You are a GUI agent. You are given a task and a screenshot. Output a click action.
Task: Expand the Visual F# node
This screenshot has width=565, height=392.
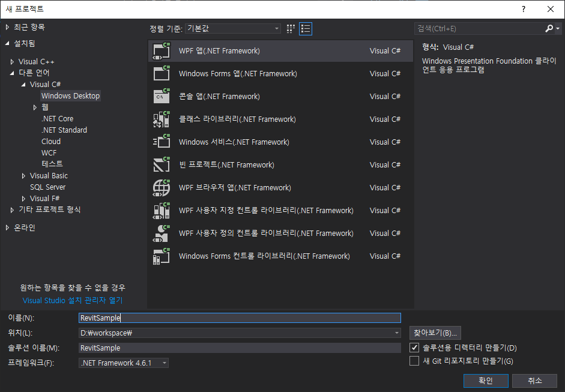(x=23, y=199)
